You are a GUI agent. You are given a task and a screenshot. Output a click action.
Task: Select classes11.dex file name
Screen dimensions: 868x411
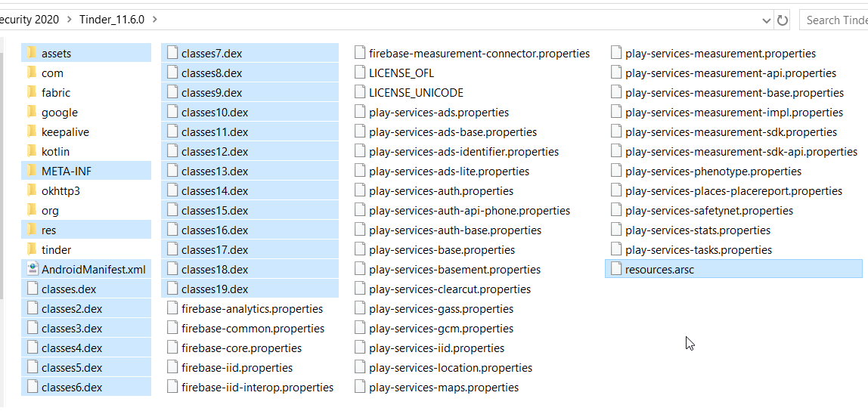(215, 131)
